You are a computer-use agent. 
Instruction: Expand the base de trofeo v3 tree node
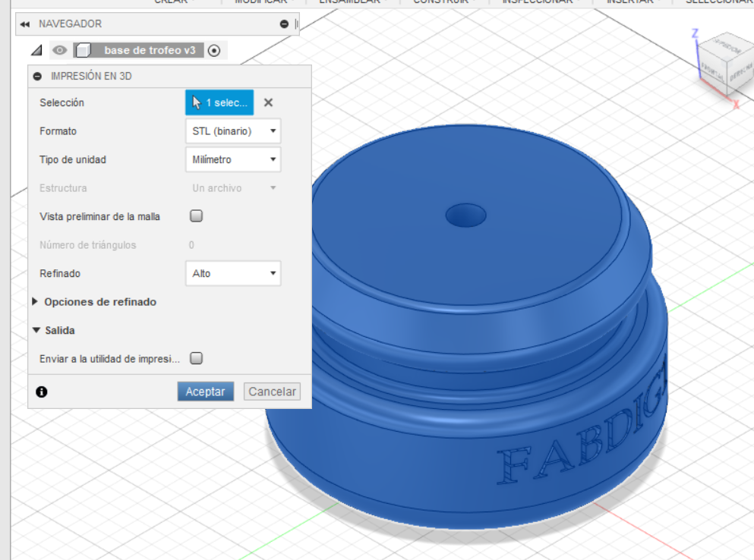tap(36, 50)
